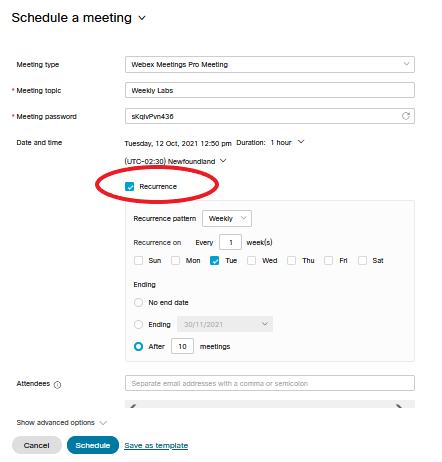This screenshot has width=442, height=462.
Task: Expand the Duration 1 hour dropdown
Action: pyautogui.click(x=301, y=142)
